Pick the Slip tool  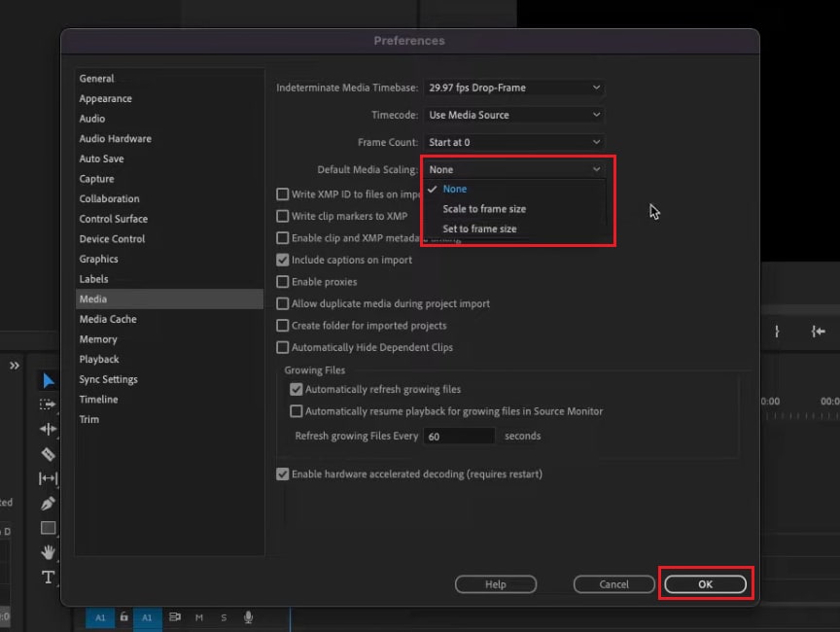point(48,476)
